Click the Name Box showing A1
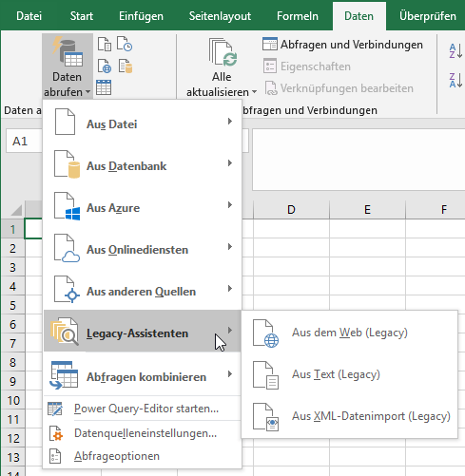The width and height of the screenshot is (465, 476). tap(24, 141)
